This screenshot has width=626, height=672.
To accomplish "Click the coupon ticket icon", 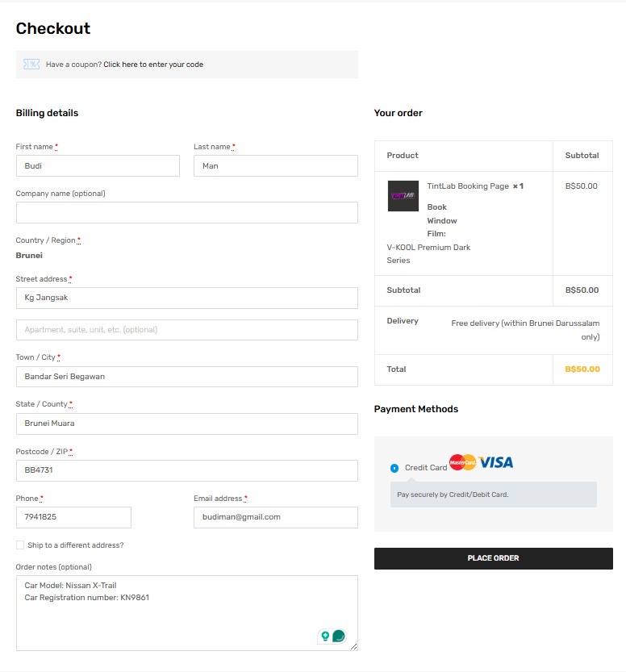I will (x=31, y=65).
